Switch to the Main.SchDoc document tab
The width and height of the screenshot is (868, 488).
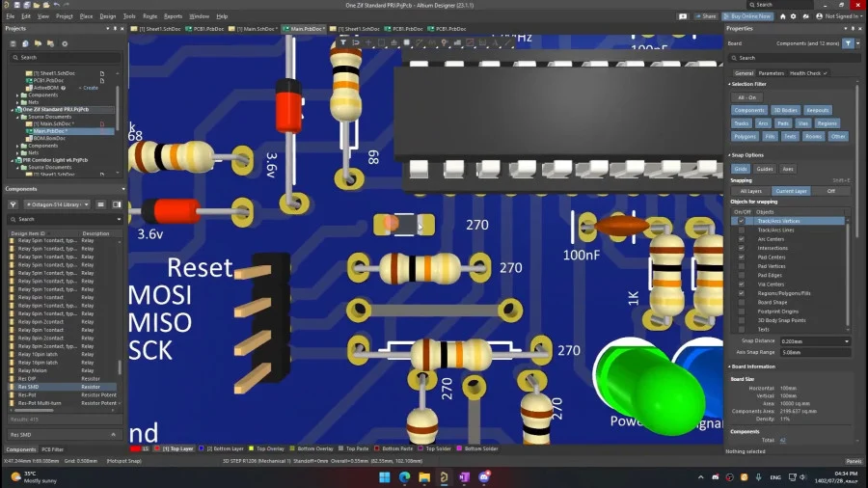[255, 29]
